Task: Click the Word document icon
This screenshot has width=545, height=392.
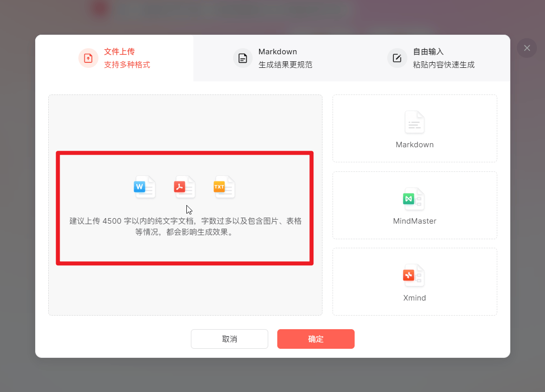Action: click(x=145, y=187)
